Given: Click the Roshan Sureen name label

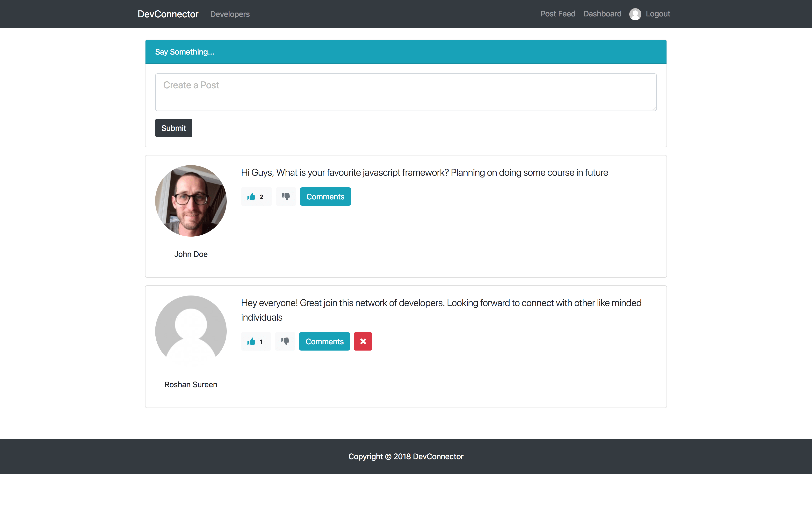Looking at the screenshot, I should coord(191,385).
